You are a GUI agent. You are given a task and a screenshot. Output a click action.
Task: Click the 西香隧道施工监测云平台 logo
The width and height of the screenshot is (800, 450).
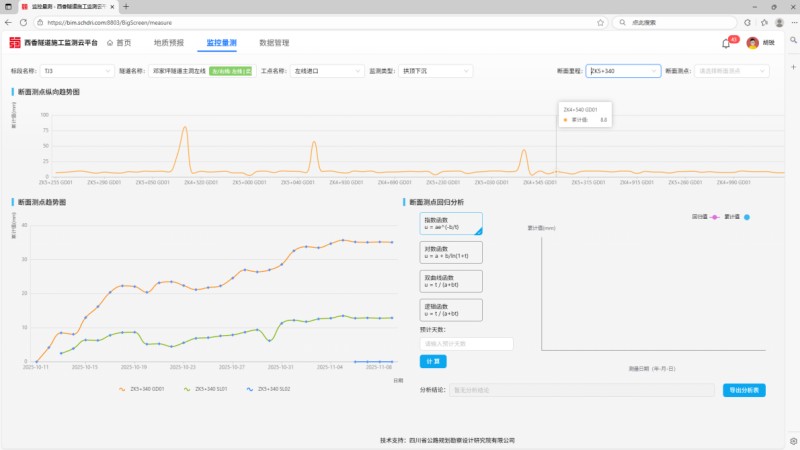point(54,43)
